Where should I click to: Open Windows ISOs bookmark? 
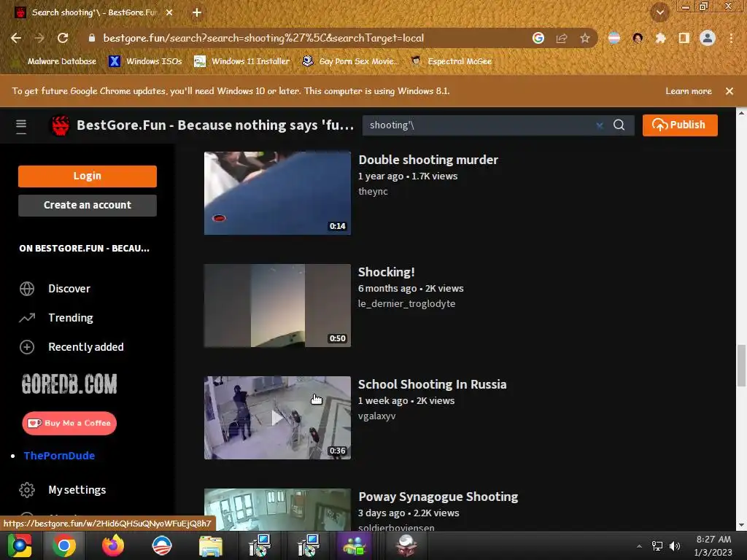click(146, 61)
